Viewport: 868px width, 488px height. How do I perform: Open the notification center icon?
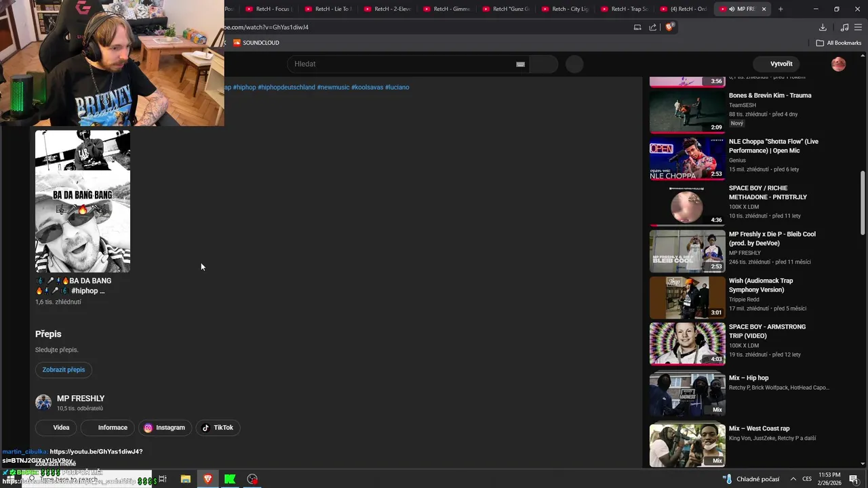click(x=854, y=479)
